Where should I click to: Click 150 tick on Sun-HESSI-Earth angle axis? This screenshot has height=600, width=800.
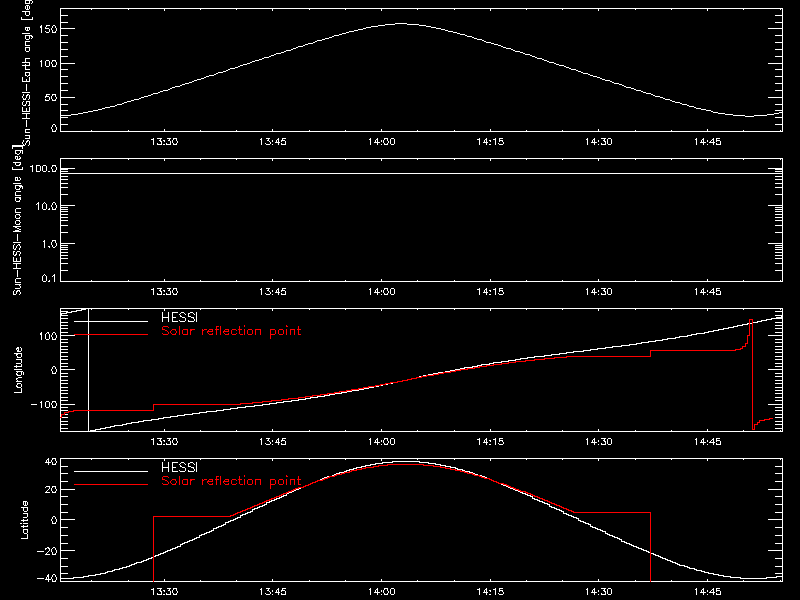tap(47, 29)
